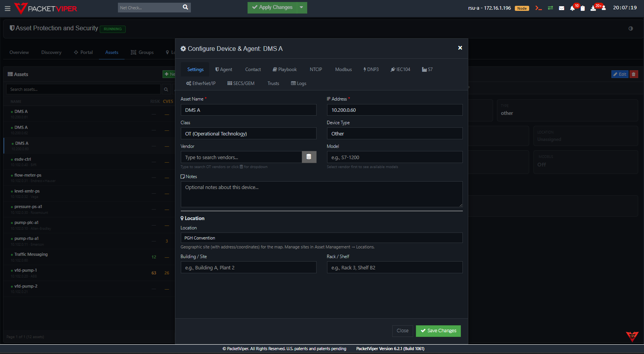Image resolution: width=644 pixels, height=354 pixels.
Task: Open the Logs tab
Action: point(299,83)
